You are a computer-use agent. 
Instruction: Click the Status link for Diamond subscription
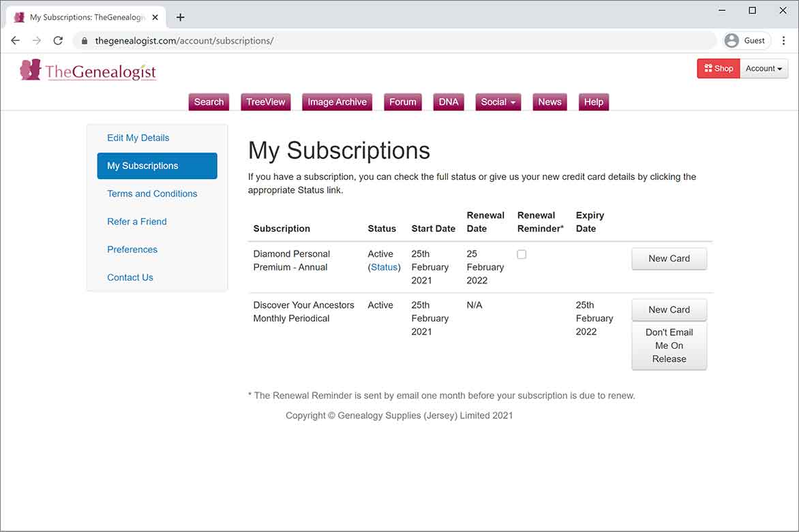(x=385, y=267)
